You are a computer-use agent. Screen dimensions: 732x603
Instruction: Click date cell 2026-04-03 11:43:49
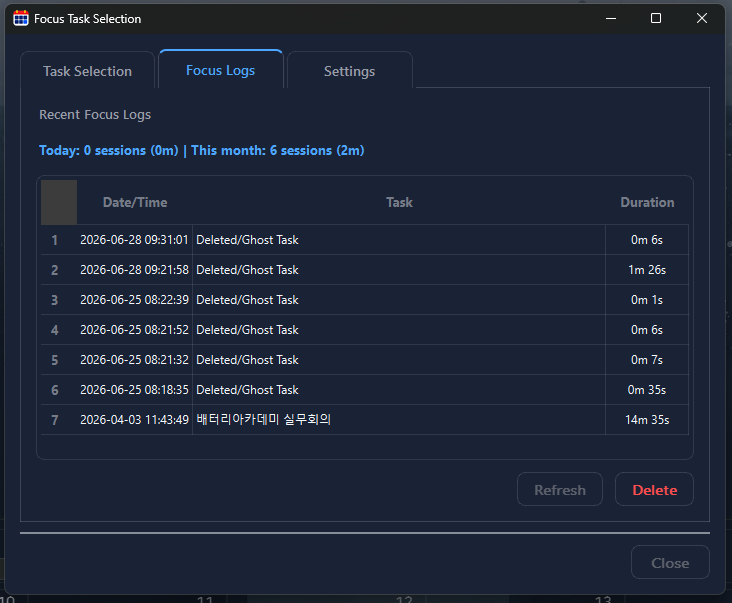(134, 420)
